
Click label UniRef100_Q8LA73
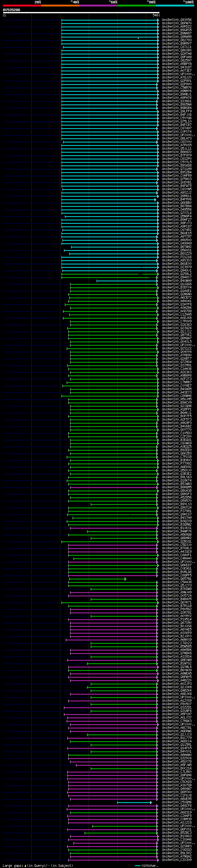pyautogui.click(x=177, y=139)
